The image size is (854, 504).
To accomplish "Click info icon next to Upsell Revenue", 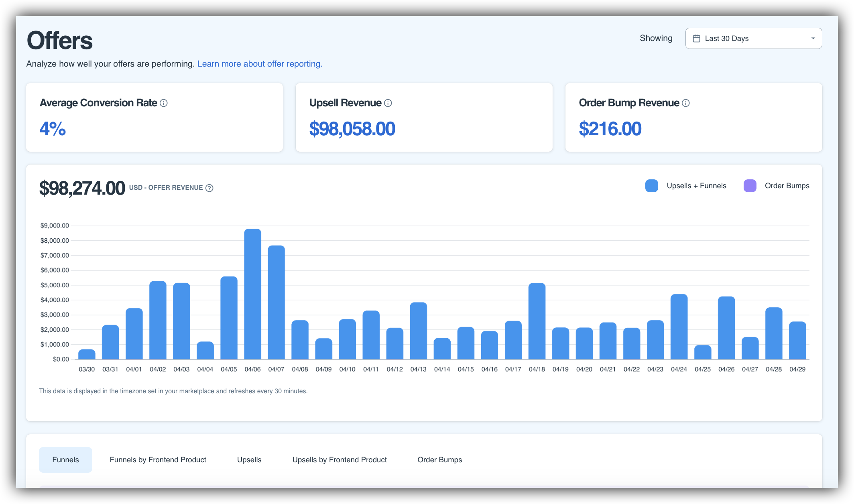I will click(x=388, y=103).
